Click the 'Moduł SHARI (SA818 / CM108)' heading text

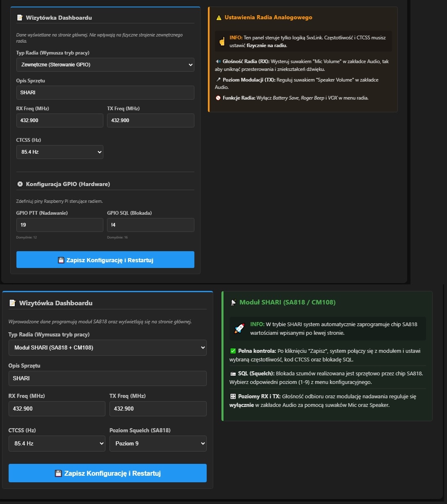pyautogui.click(x=287, y=302)
